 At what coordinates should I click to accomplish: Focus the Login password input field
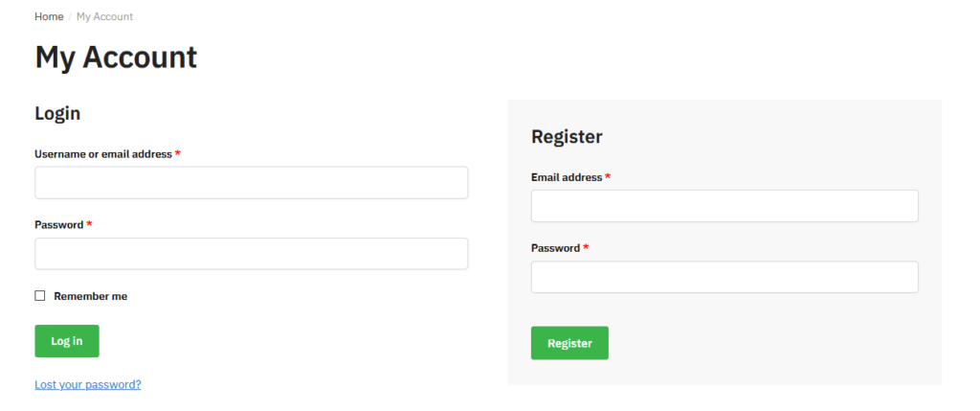click(x=251, y=254)
